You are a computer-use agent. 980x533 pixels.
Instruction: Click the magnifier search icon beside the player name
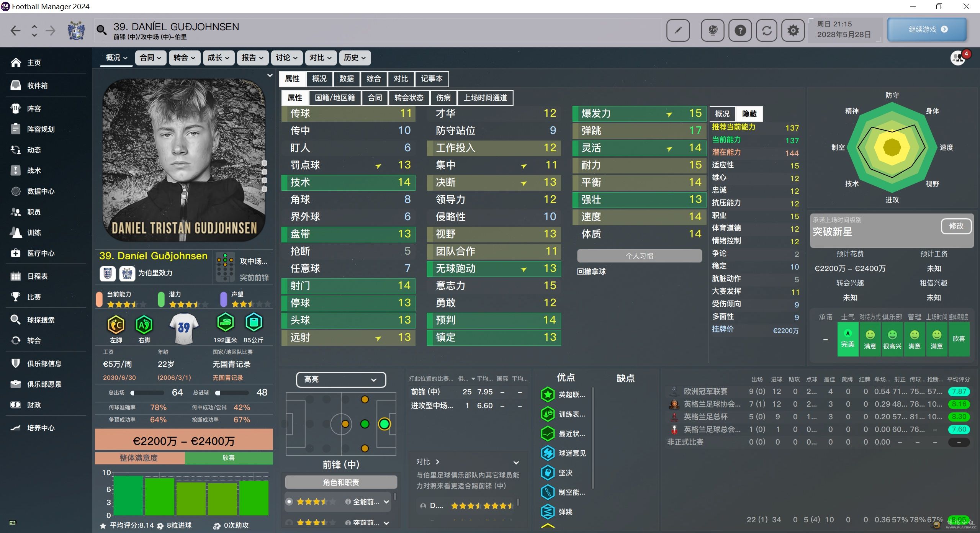101,30
